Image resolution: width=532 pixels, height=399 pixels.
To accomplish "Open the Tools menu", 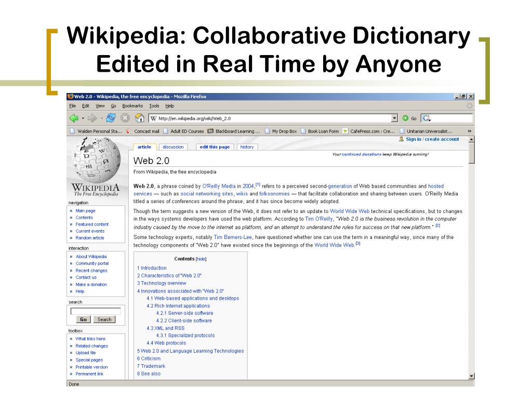I will (x=154, y=106).
